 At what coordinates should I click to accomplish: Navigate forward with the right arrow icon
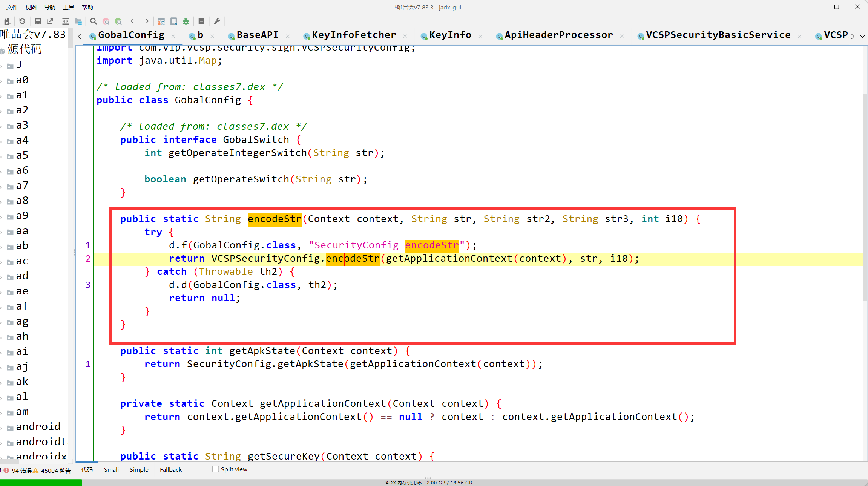tap(146, 21)
